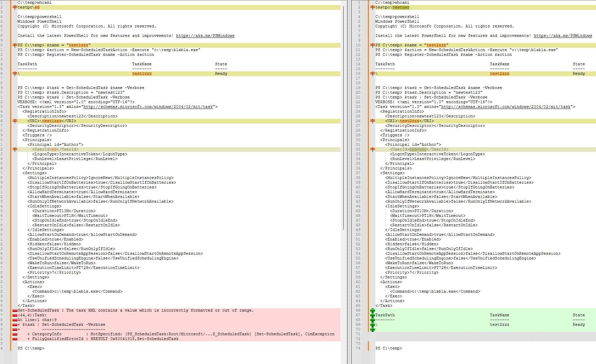Click left pane "<RunLevel>LeastPrivilege</RunLevel>" line

75,159
